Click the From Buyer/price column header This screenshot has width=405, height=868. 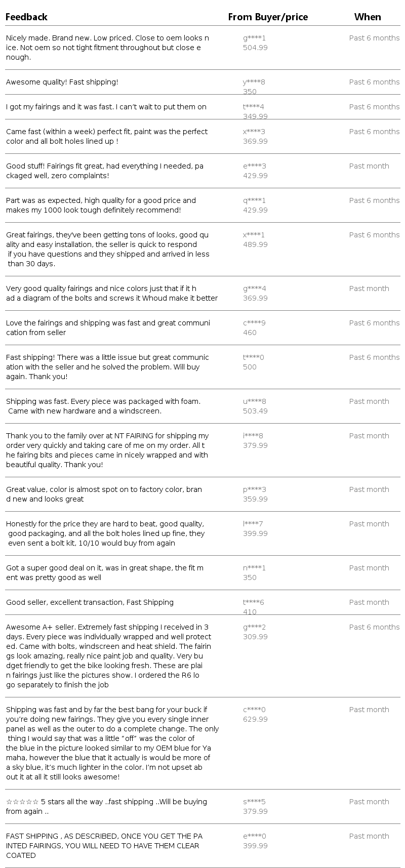point(268,17)
